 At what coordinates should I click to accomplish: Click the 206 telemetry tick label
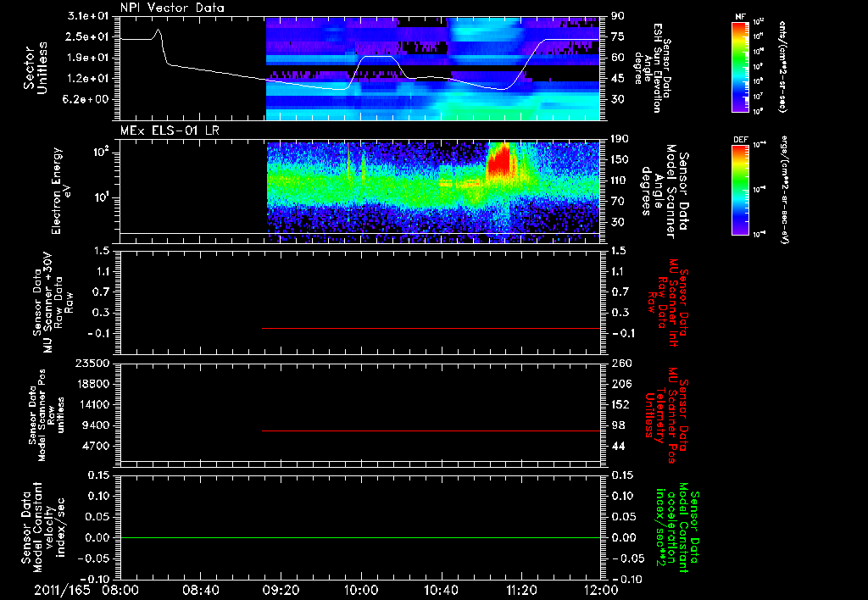621,384
